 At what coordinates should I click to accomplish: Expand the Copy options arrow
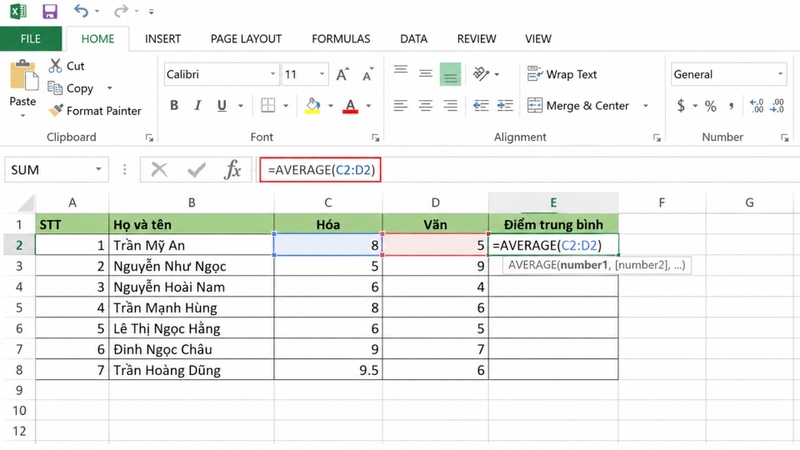pyautogui.click(x=109, y=88)
